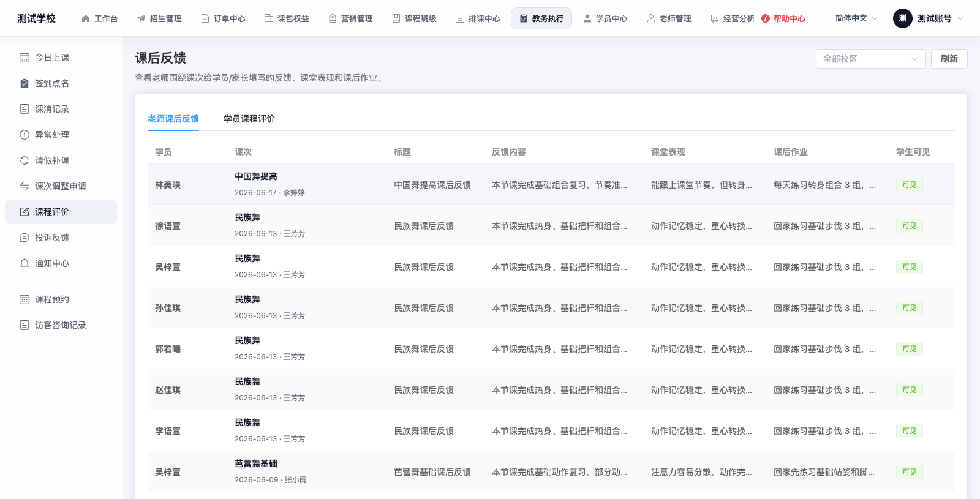Open the 学员中心 menu

605,19
